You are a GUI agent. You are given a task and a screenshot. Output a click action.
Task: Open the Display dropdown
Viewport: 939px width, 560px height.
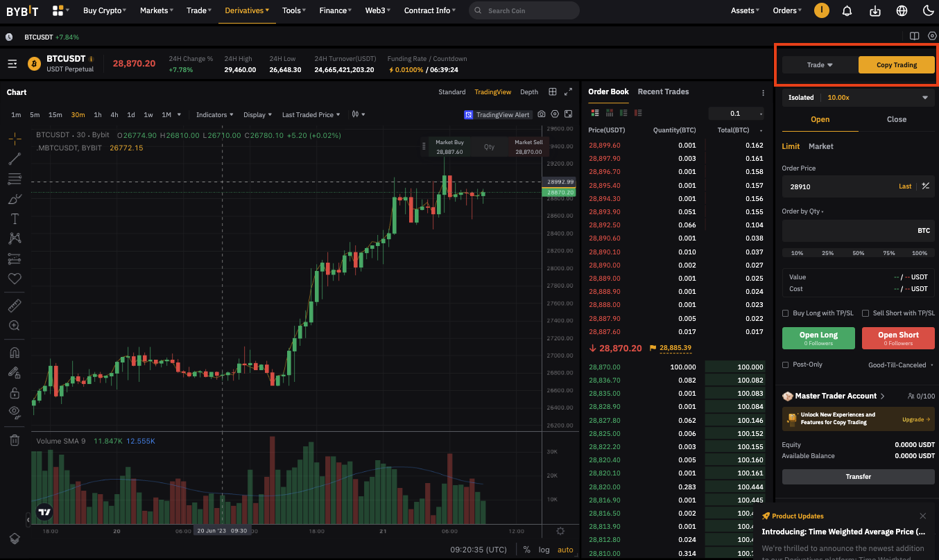[258, 114]
